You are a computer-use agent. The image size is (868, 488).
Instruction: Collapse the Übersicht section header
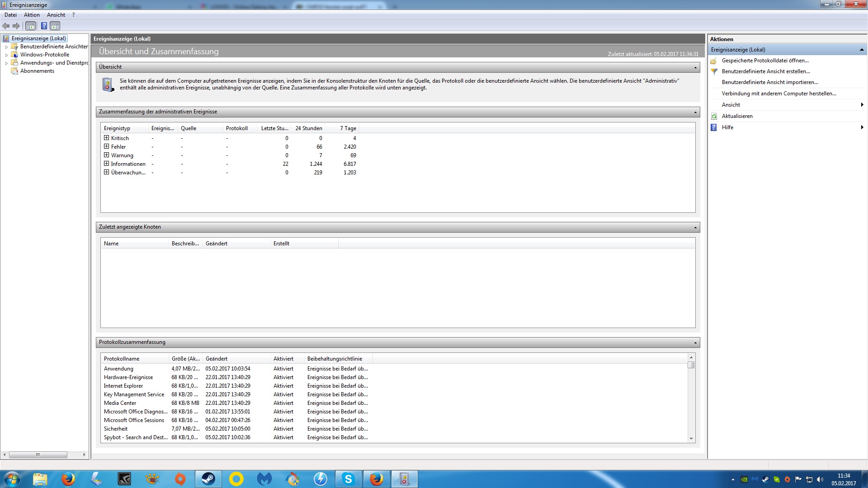[695, 67]
